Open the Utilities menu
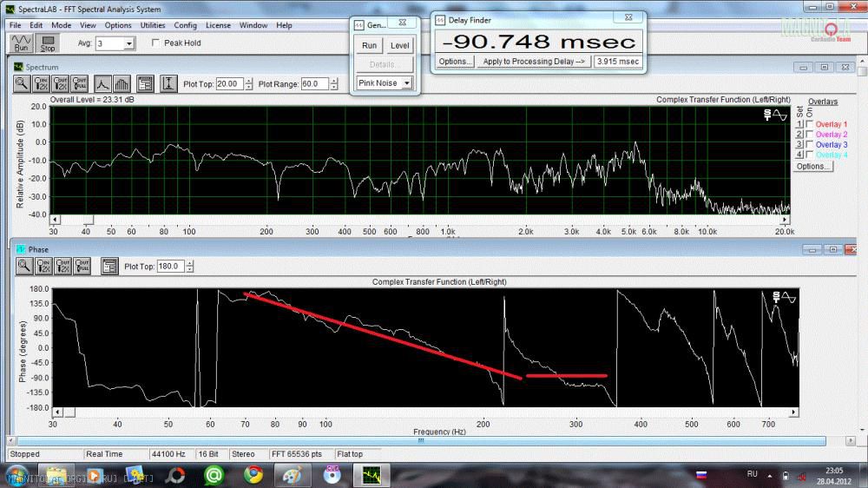868x488 pixels. [x=153, y=25]
